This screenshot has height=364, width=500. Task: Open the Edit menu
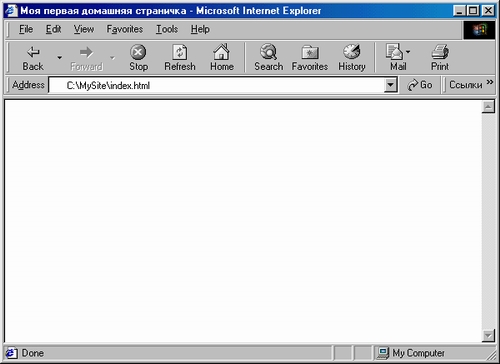[x=53, y=29]
